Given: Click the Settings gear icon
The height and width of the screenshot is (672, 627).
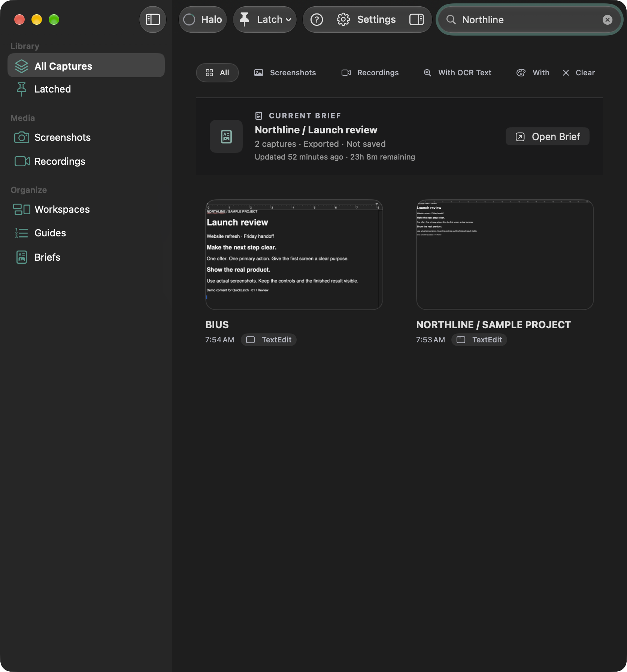Looking at the screenshot, I should pyautogui.click(x=343, y=19).
